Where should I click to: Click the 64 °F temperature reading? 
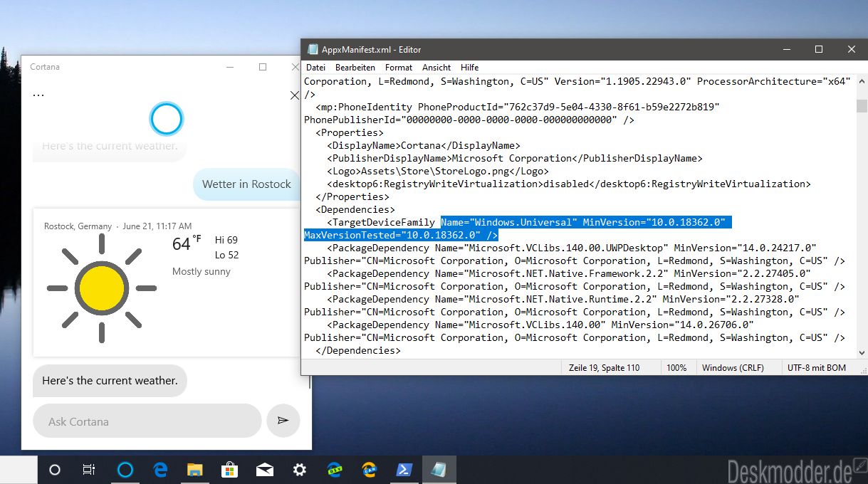187,243
